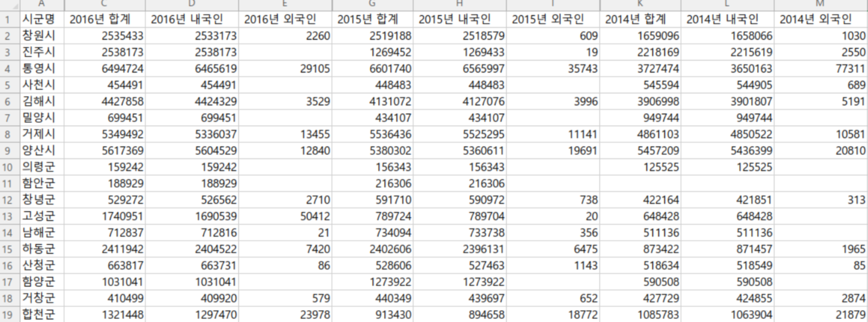868x322 pixels.
Task: Click the 2016년 합계 header cell
Action: [x=104, y=19]
